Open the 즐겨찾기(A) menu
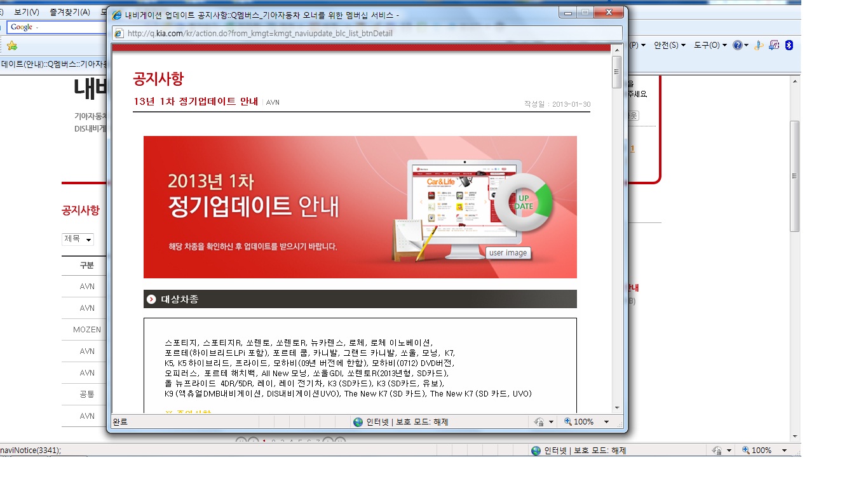The width and height of the screenshot is (868, 488). pos(70,12)
